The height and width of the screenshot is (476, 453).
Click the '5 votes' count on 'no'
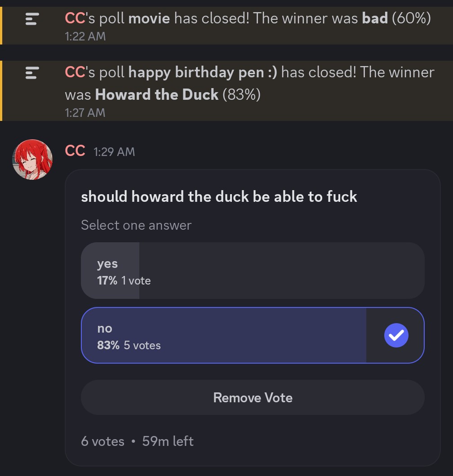pos(142,346)
